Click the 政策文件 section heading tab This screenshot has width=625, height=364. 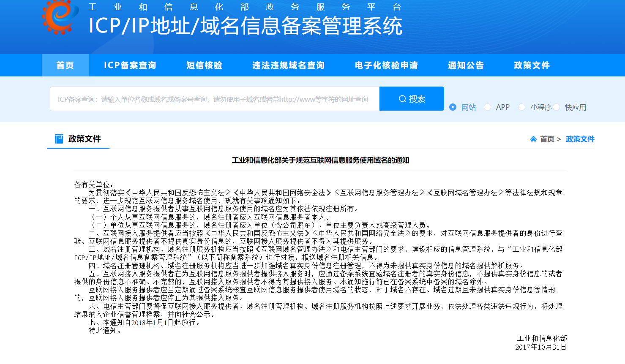[85, 139]
